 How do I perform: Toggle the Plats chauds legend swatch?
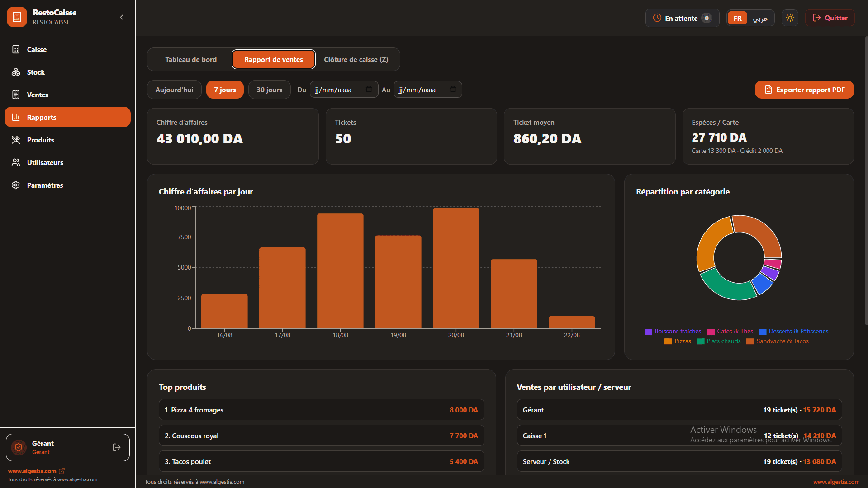(700, 341)
